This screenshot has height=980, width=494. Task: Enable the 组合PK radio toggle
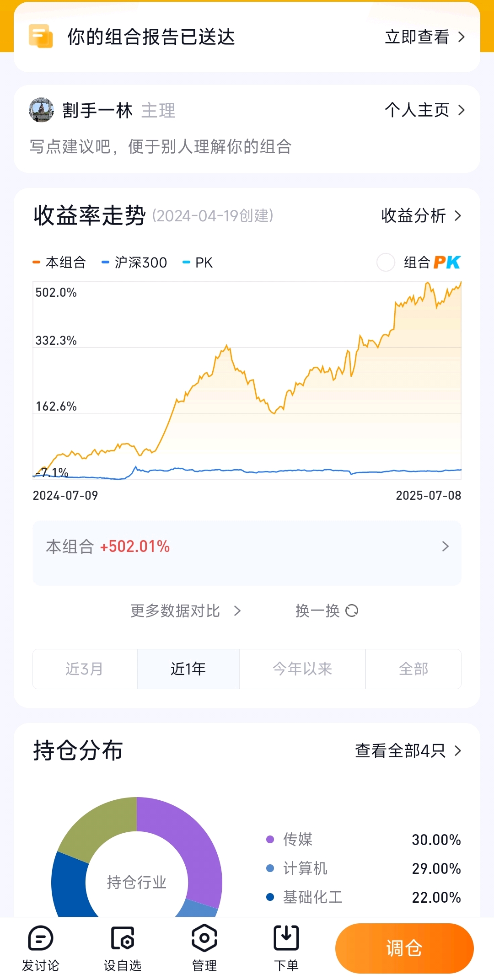tap(386, 262)
